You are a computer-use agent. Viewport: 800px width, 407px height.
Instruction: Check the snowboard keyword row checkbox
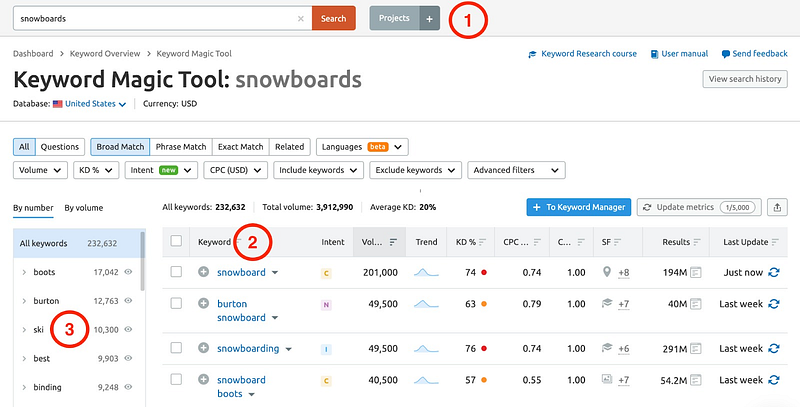(177, 272)
